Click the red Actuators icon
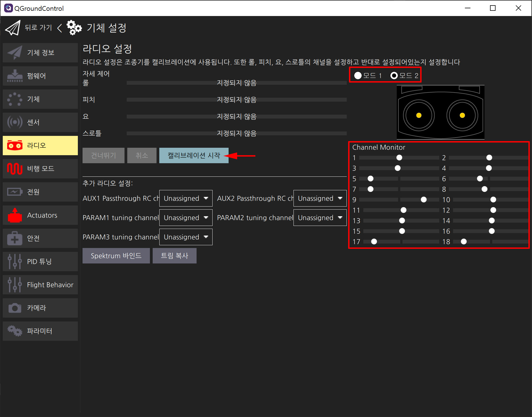The width and height of the screenshot is (532, 417). (x=15, y=215)
